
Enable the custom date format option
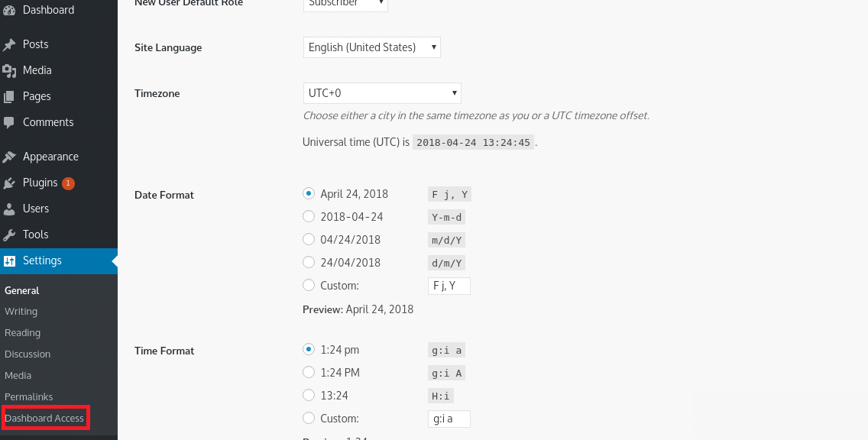[309, 285]
